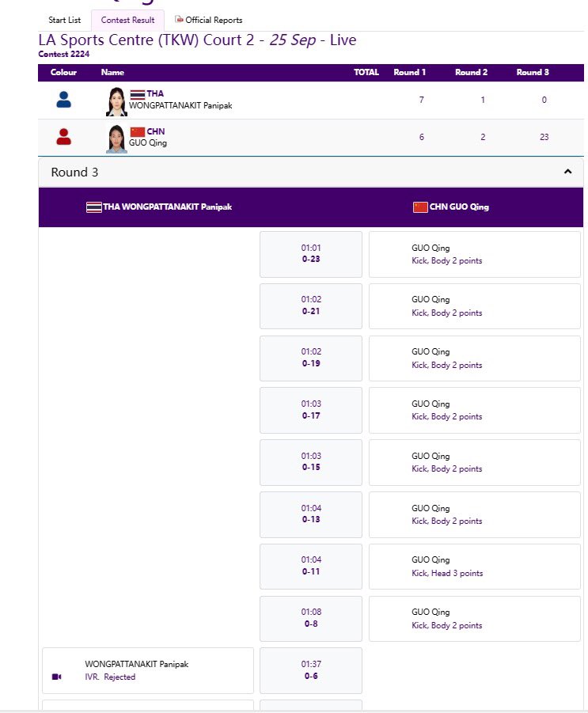Click the China flag in Round 3 header
Image resolution: width=588 pixels, height=713 pixels.
(420, 207)
